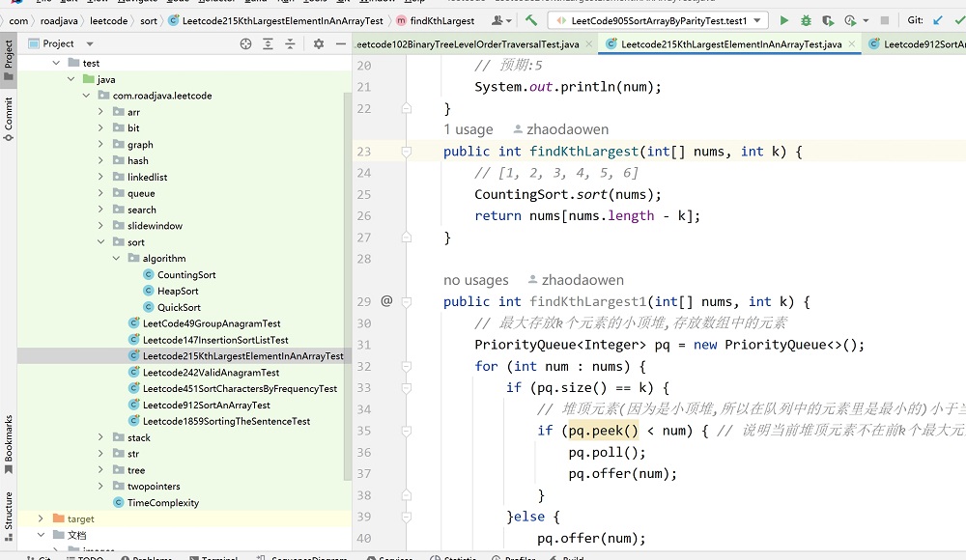Open the TimeComplexity class

coord(162,503)
